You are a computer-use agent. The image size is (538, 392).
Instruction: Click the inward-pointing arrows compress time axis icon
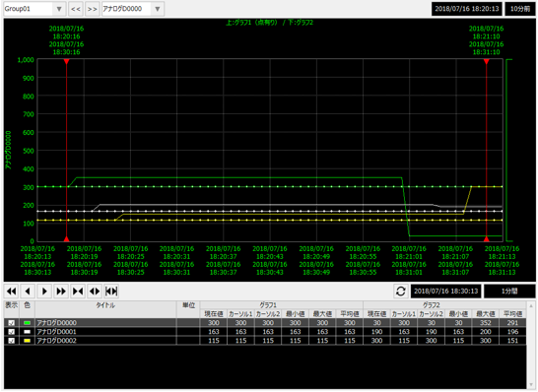[x=78, y=292]
